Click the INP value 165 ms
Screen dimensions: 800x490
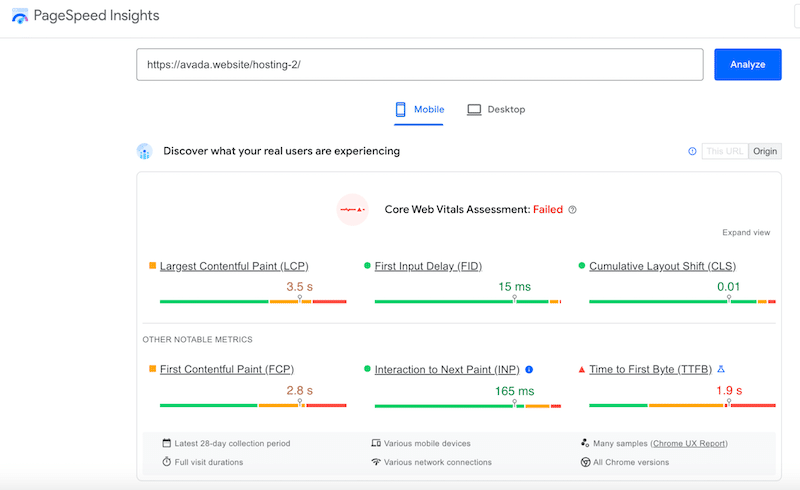[x=514, y=391]
